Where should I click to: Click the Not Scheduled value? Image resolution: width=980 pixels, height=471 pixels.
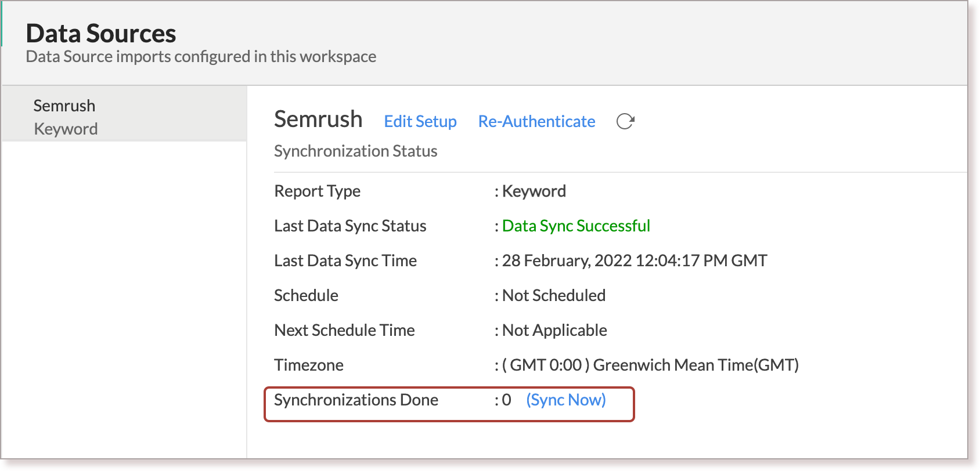554,295
